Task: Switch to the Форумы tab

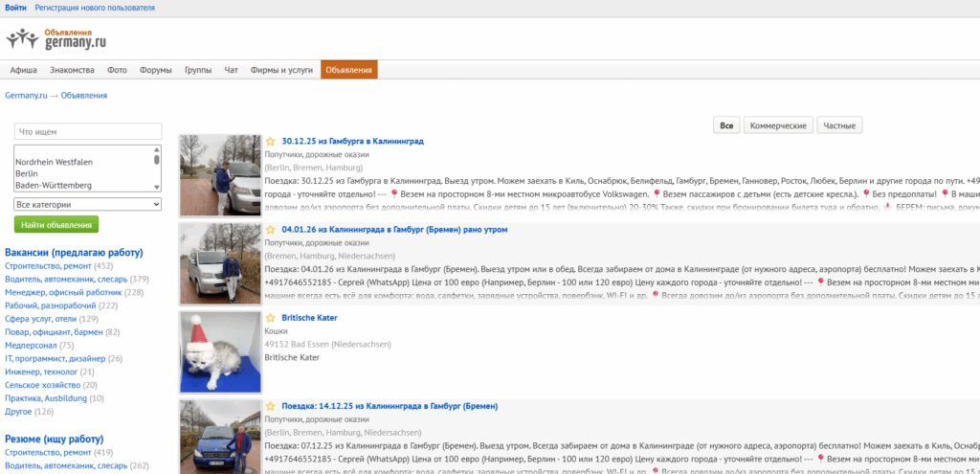Action: pos(155,70)
